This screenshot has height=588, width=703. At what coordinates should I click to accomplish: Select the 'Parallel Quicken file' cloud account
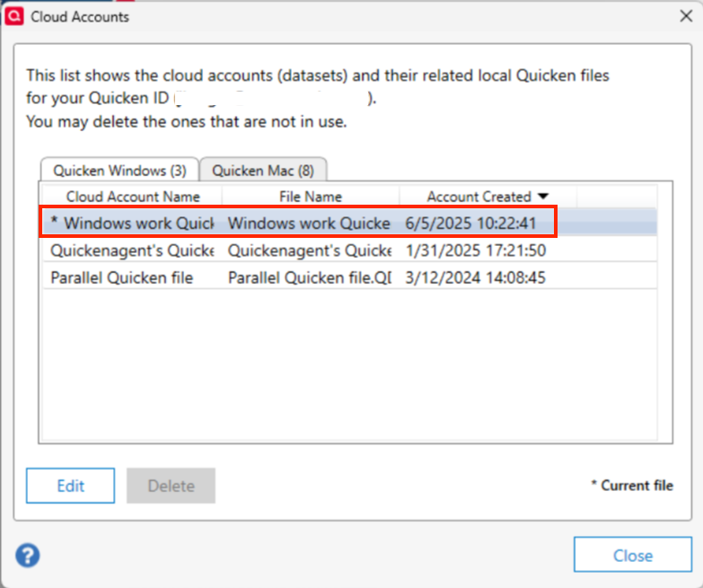click(122, 278)
